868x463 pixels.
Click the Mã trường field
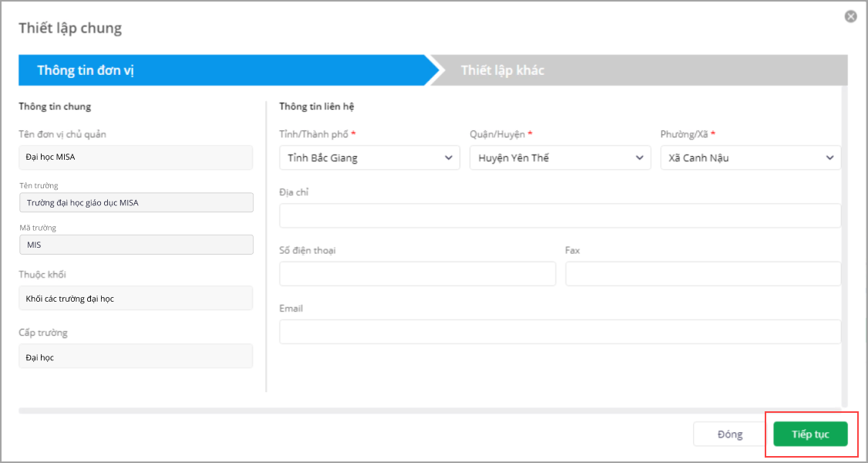coord(136,245)
